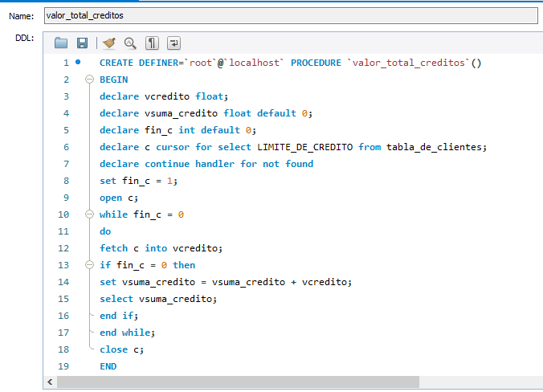Screen dimensions: 543x392
Task: Open a script file with folder icon
Action: tap(61, 43)
